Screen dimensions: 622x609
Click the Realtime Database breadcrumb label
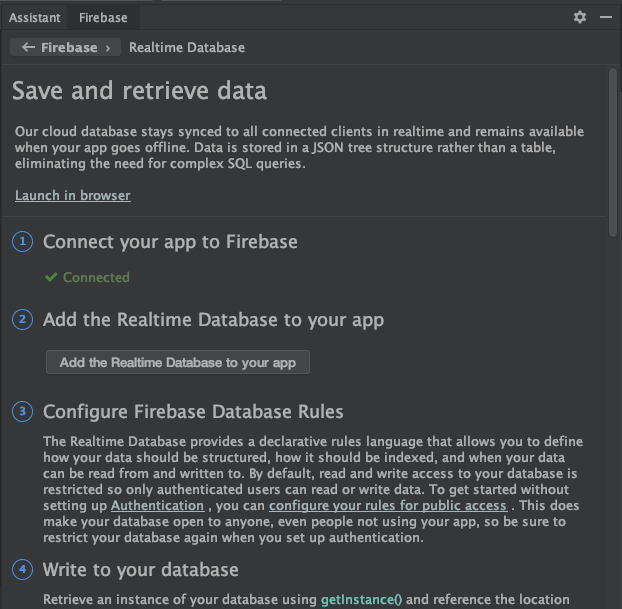[187, 47]
